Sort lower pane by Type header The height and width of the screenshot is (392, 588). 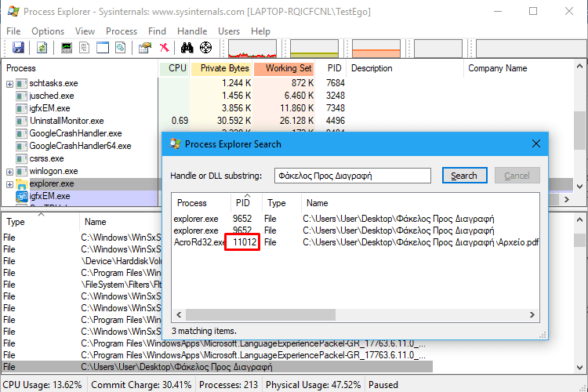coord(41,222)
